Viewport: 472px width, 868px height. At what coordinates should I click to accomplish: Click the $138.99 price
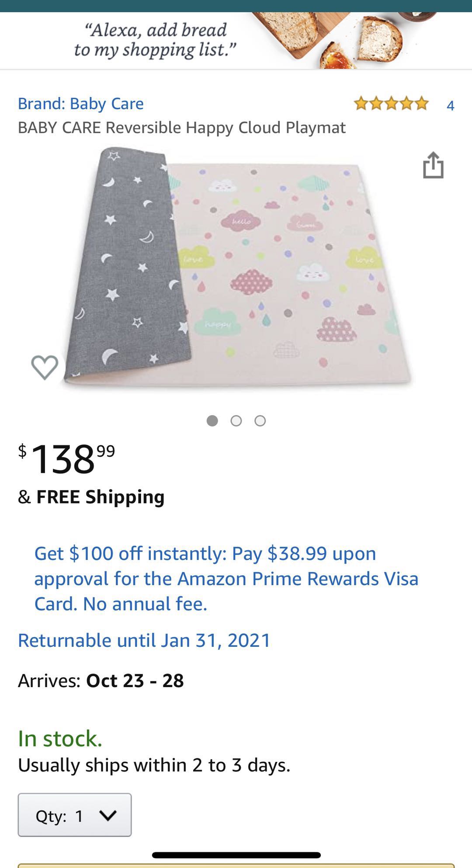[66, 458]
